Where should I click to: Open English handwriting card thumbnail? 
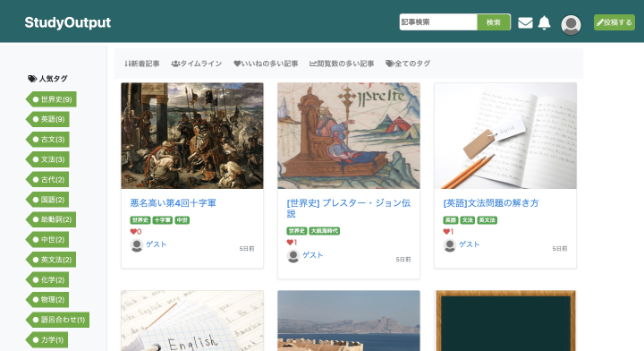(192, 321)
